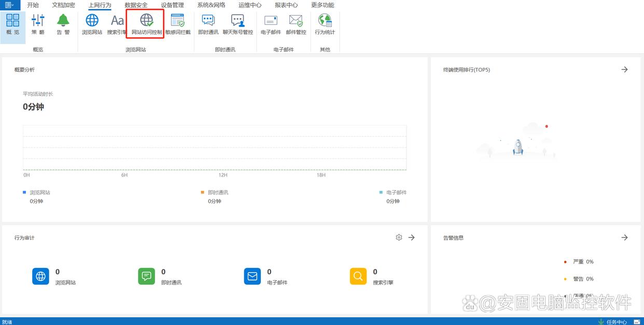Screen dimensions: 644x325
Task: Switch to the 数据安全 tab
Action: 136,5
